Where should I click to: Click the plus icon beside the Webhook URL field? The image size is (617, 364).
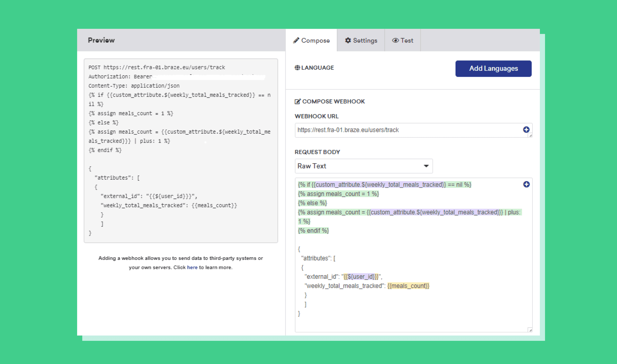pos(526,130)
